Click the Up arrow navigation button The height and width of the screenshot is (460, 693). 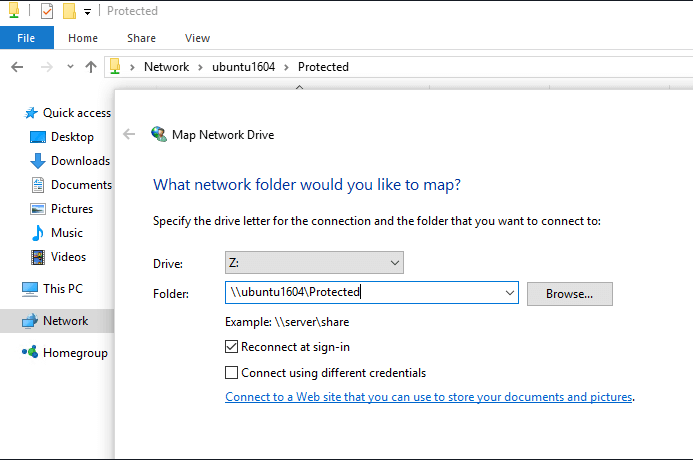pyautogui.click(x=91, y=67)
